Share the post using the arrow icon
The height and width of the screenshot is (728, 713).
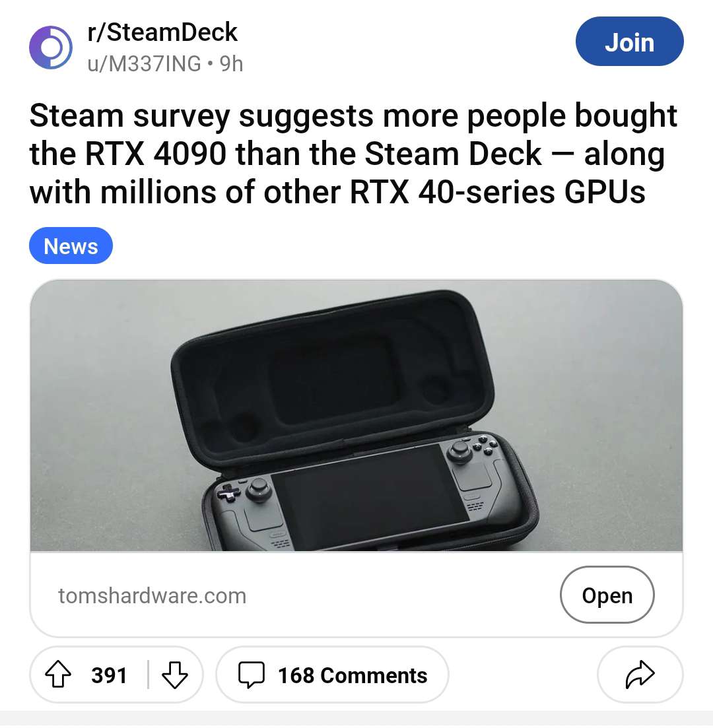click(x=640, y=674)
